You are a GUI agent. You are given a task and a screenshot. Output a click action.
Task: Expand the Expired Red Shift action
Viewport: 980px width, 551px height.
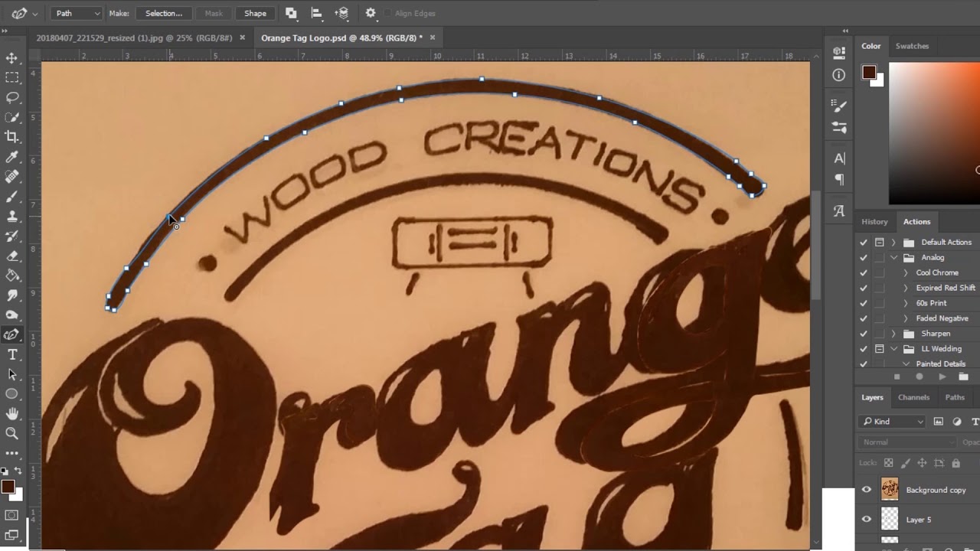906,288
